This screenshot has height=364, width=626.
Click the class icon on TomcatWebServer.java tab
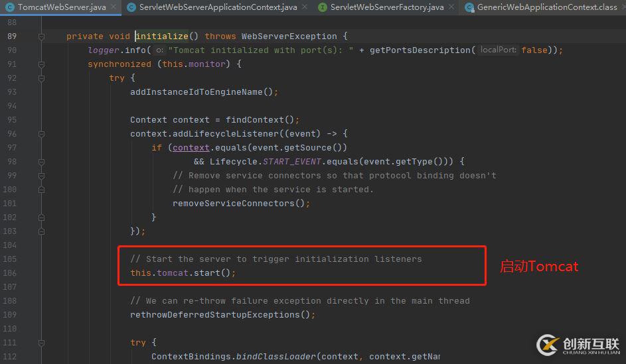point(9,7)
